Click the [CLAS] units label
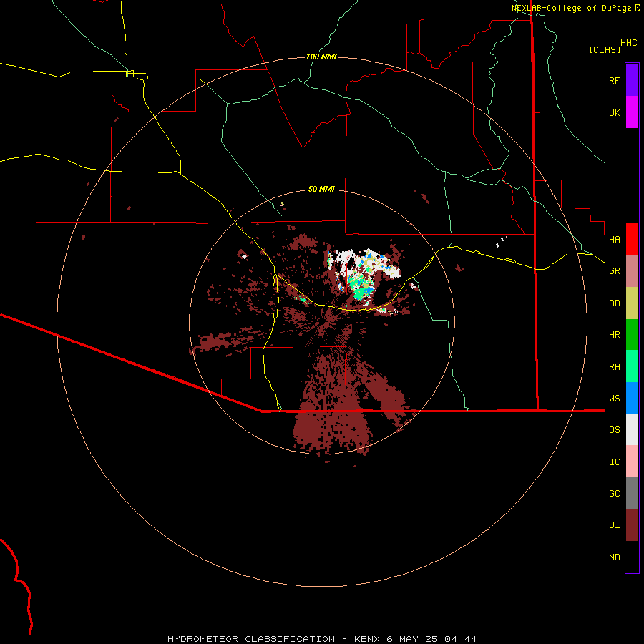This screenshot has height=644, width=644. tap(605, 49)
